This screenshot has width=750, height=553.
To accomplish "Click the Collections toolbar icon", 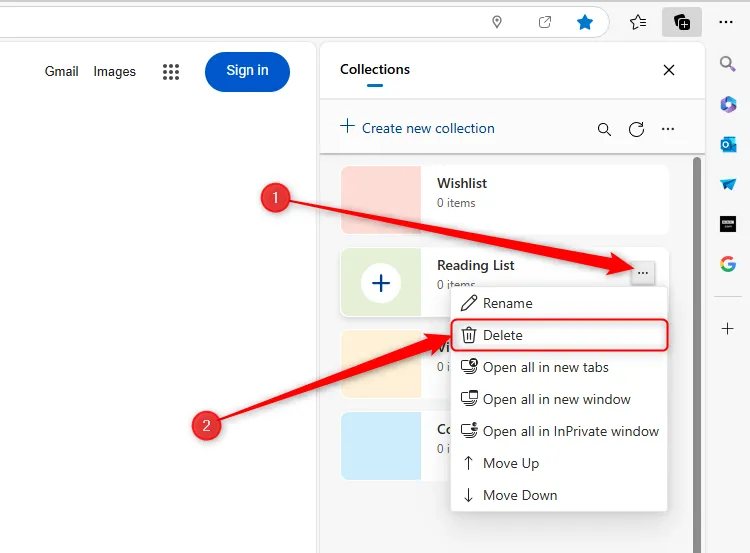I will point(682,22).
